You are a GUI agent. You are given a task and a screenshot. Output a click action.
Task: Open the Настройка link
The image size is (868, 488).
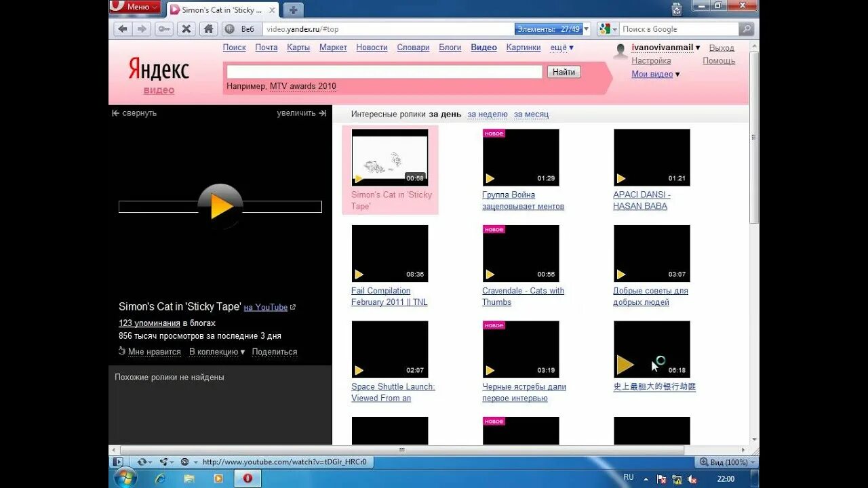(x=651, y=60)
